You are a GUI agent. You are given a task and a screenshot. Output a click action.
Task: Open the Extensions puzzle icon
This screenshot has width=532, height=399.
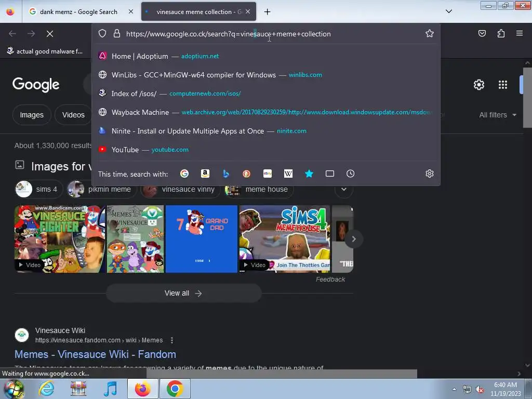(x=501, y=33)
